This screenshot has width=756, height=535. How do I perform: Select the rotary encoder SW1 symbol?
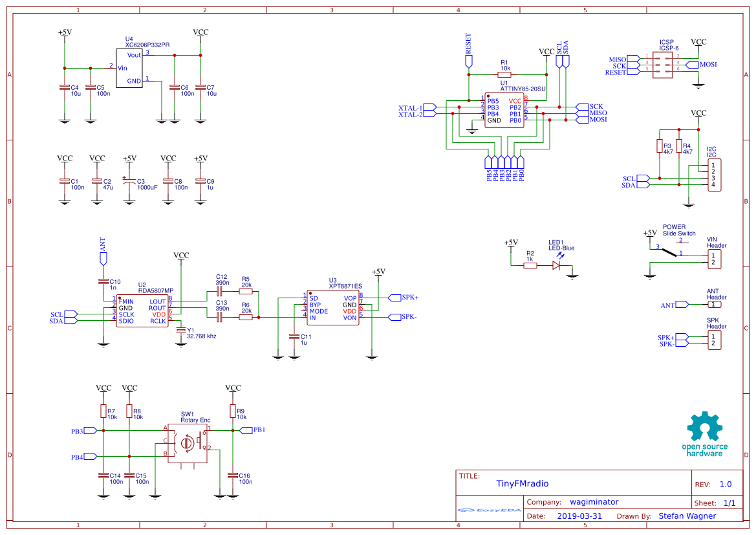[x=188, y=443]
